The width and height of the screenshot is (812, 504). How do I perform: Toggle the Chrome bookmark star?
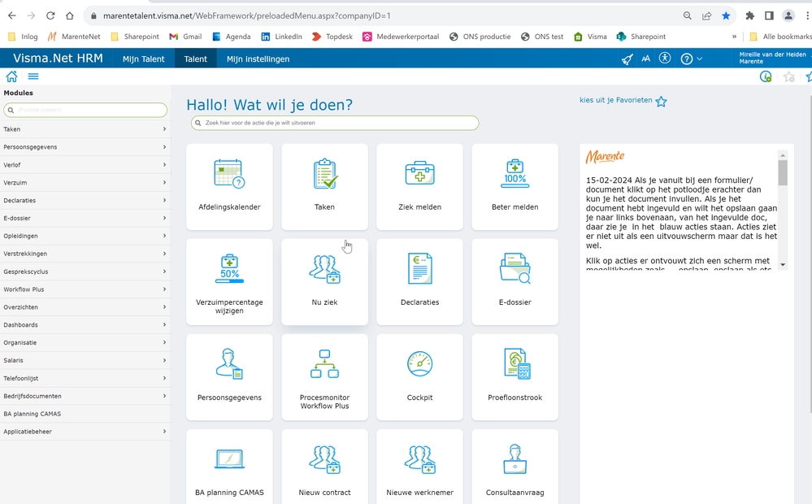click(x=726, y=16)
